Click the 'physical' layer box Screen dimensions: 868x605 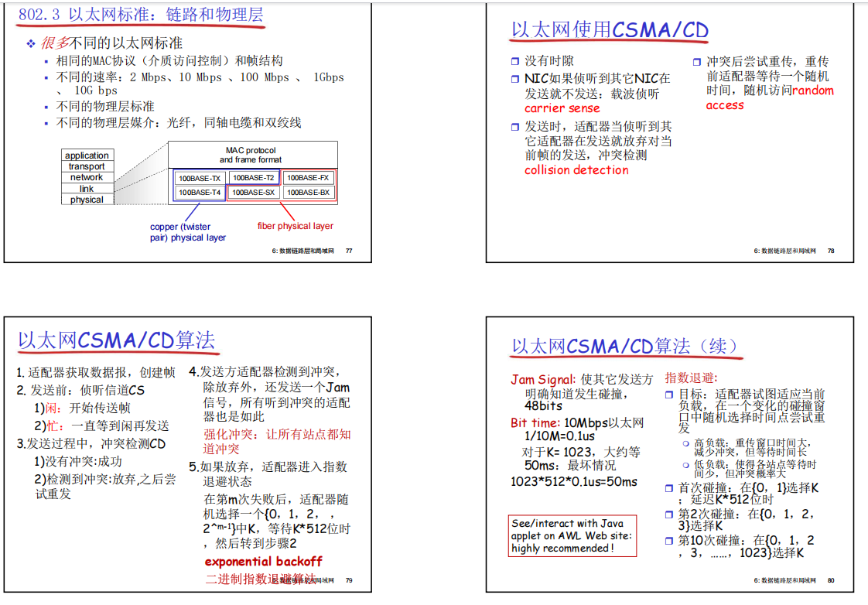87,200
